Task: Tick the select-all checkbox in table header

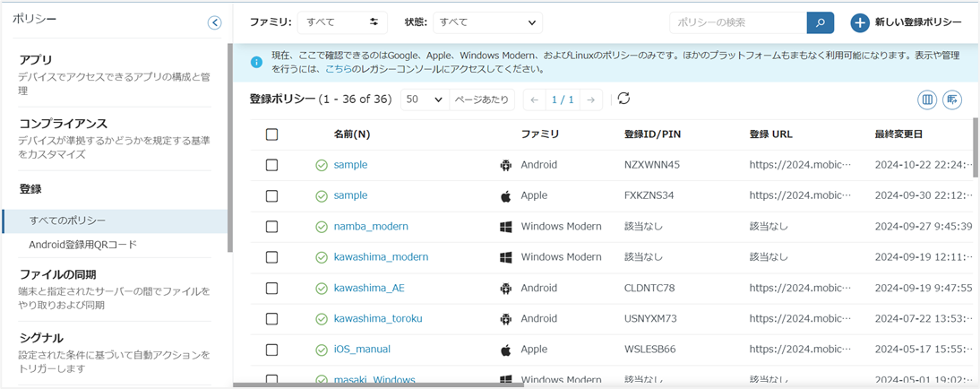Action: [x=272, y=134]
